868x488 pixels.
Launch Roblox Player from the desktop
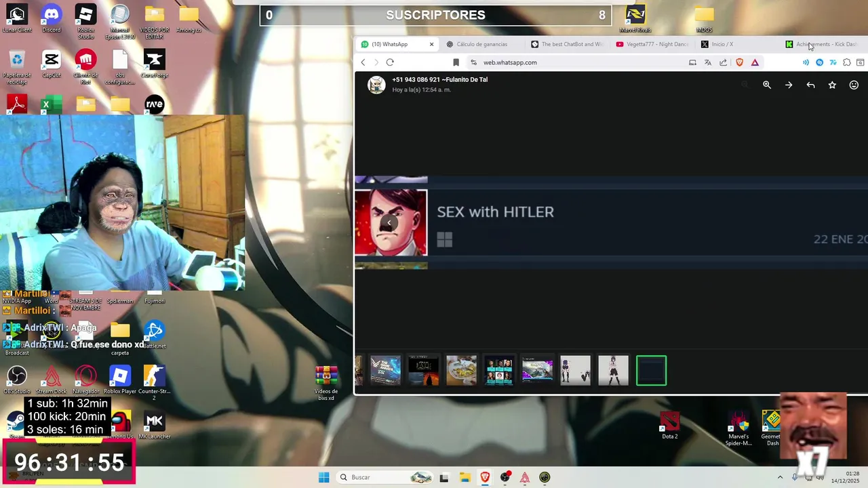120,380
